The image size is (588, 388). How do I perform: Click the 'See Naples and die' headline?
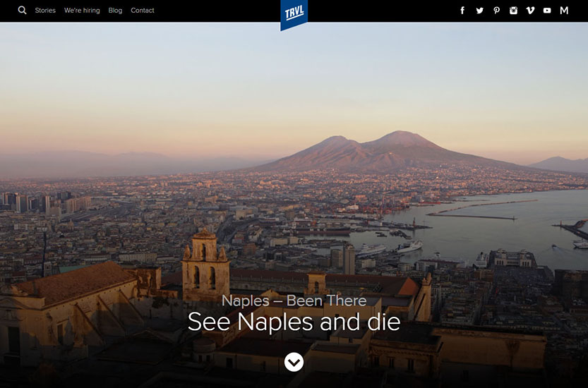coord(294,322)
